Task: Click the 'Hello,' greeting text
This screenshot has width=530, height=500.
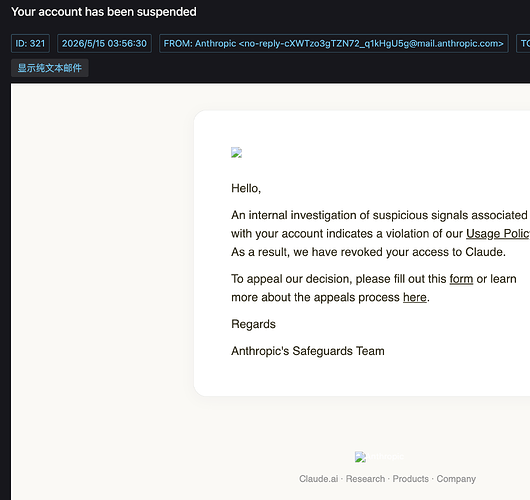Action: [246, 188]
